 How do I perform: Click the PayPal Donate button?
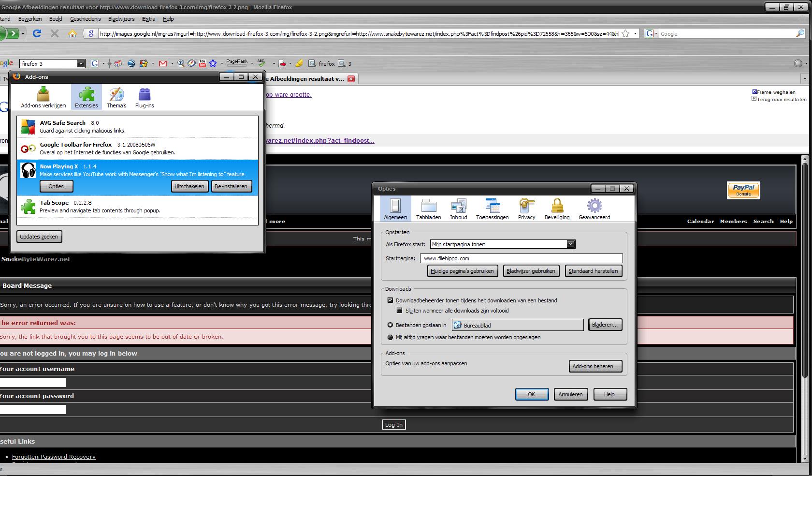coord(743,190)
